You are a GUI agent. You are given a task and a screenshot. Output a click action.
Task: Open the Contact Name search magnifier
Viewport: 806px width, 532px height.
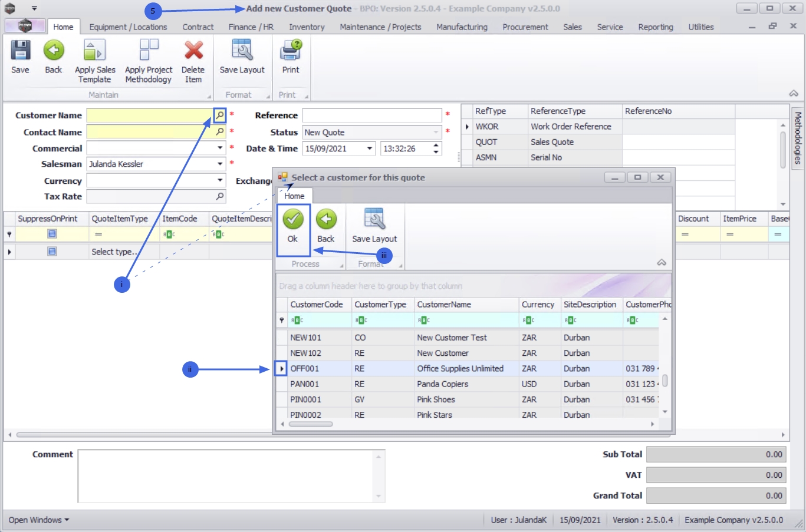point(220,131)
